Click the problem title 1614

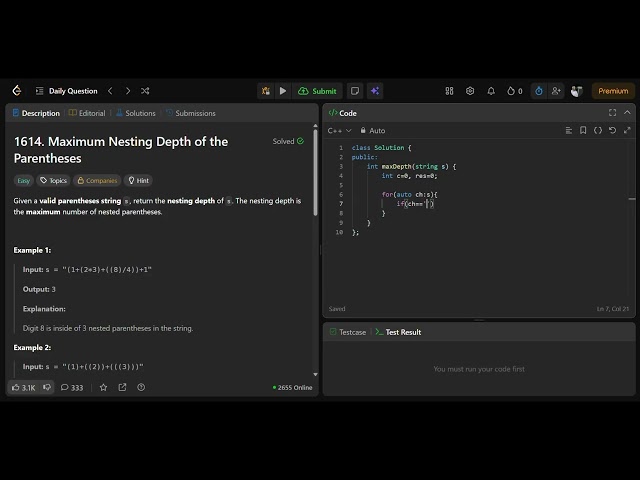[121, 150]
